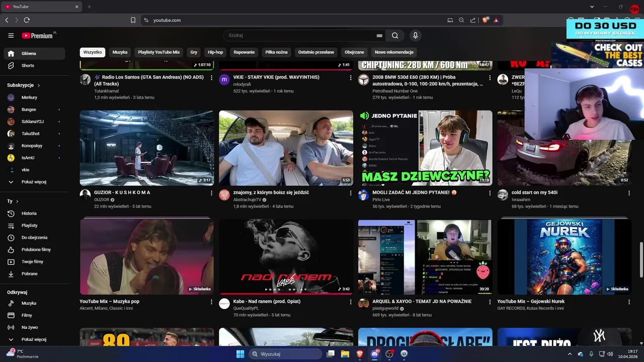This screenshot has width=644, height=362.
Task: Show hidden system tray icons chevron
Action: click(x=570, y=354)
